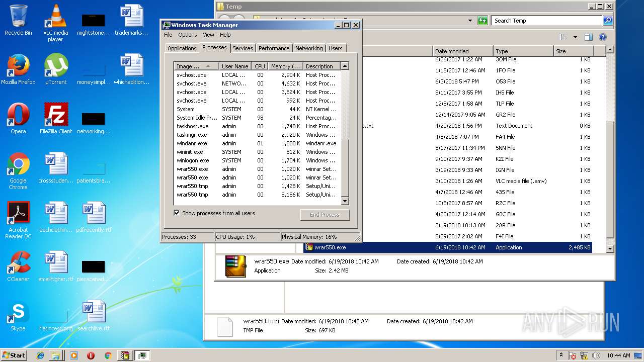Viewport: 644px width, 362px height.
Task: Select the System Idle Process row
Action: 258,118
